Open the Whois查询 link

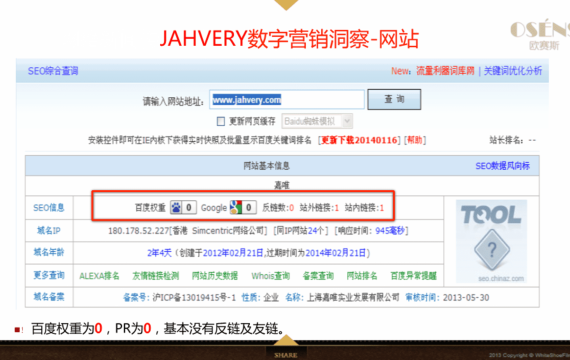tap(270, 276)
